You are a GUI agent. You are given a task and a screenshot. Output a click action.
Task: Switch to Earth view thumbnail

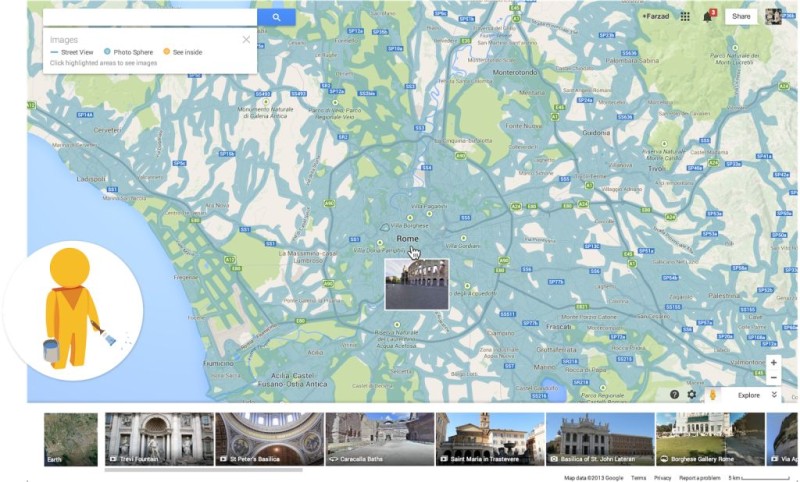click(x=71, y=439)
